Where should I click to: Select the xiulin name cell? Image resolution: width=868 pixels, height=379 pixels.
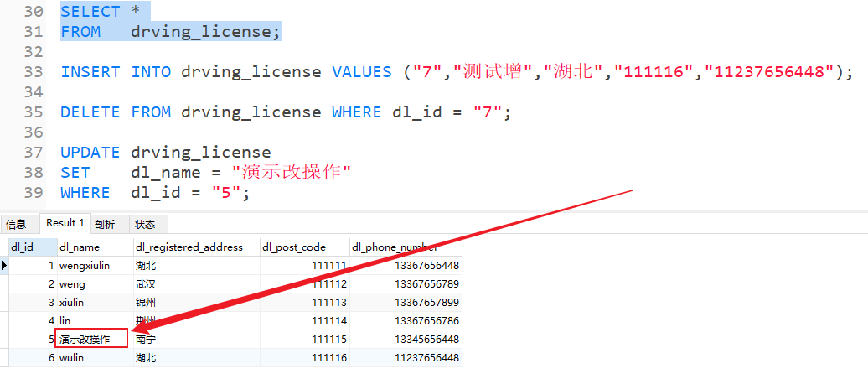[96, 303]
